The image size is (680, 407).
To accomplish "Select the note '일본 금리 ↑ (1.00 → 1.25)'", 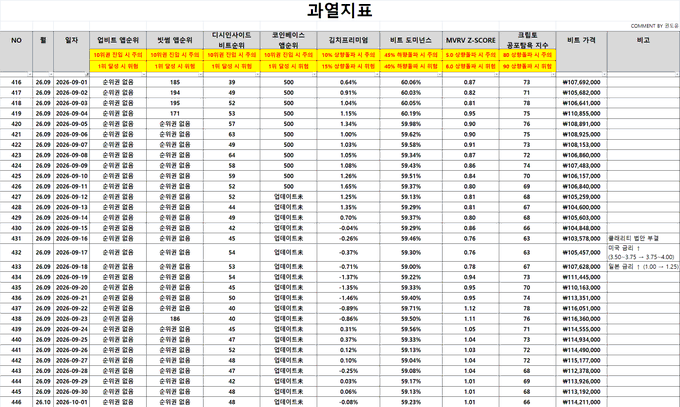I will tap(643, 266).
